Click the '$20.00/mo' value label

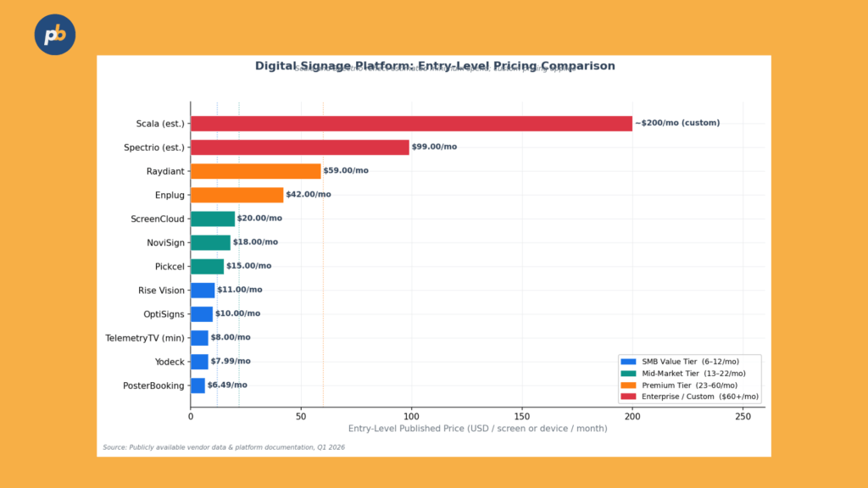click(x=259, y=218)
